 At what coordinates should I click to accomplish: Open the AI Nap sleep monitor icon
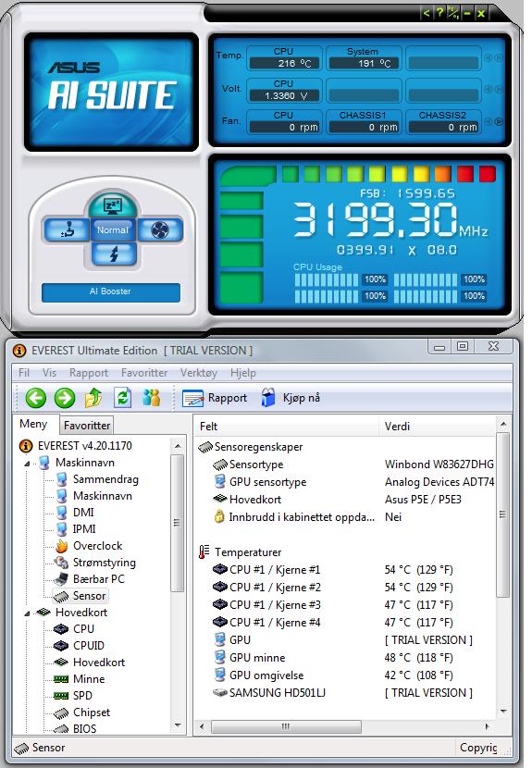112,204
